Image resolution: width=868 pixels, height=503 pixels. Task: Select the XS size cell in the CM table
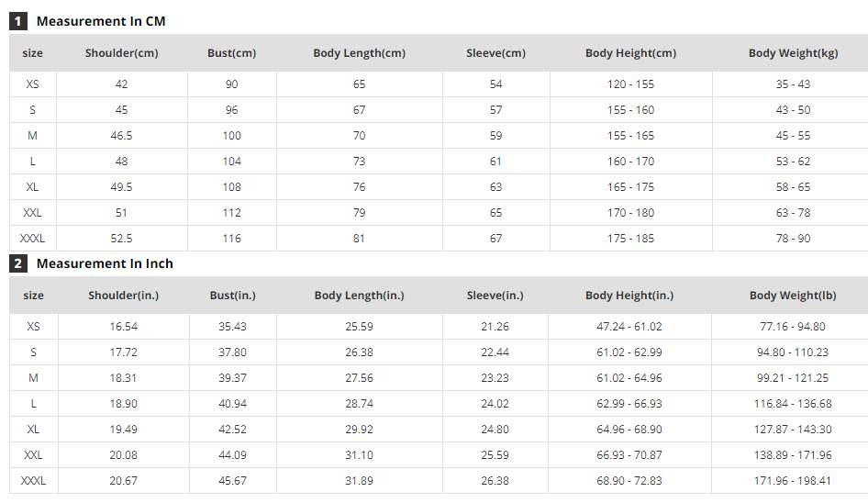tap(33, 84)
